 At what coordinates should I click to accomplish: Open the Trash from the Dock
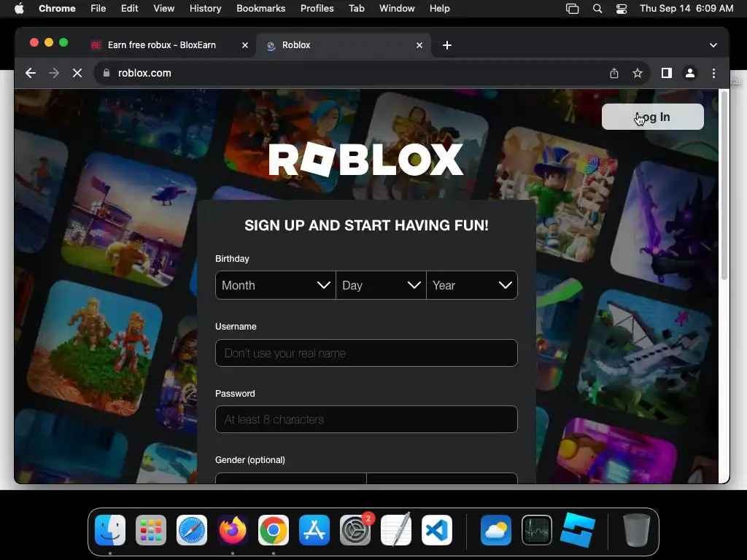point(636,530)
